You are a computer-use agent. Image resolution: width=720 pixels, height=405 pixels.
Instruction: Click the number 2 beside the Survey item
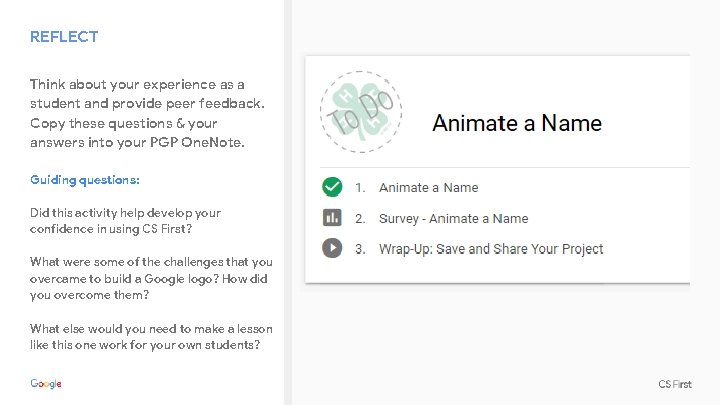(358, 218)
